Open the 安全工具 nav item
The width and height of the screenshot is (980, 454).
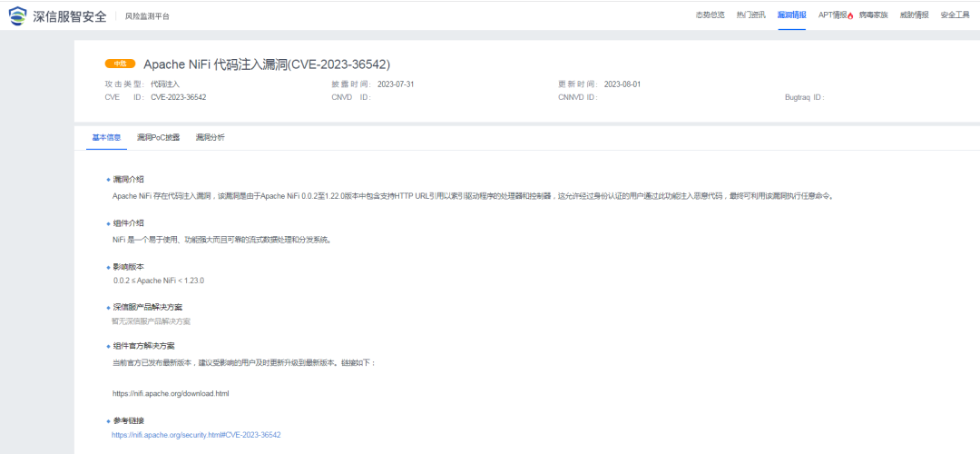(955, 15)
